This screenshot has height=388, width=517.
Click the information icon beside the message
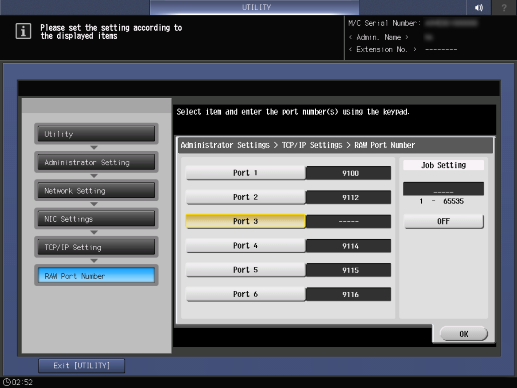(x=23, y=31)
